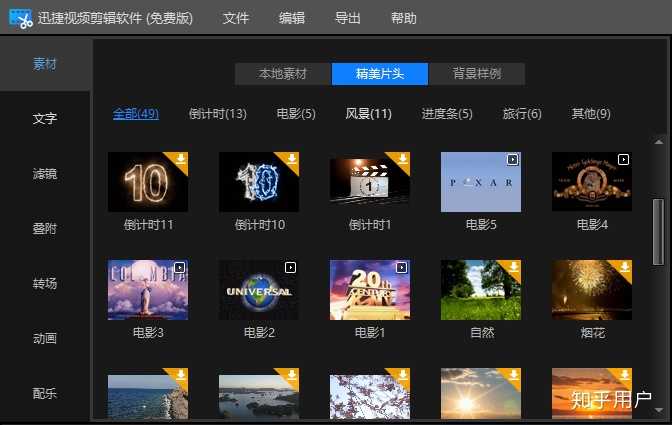Viewport: 672px width, 425px height.
Task: Open the 滤镜 sidebar section
Action: pyautogui.click(x=45, y=174)
